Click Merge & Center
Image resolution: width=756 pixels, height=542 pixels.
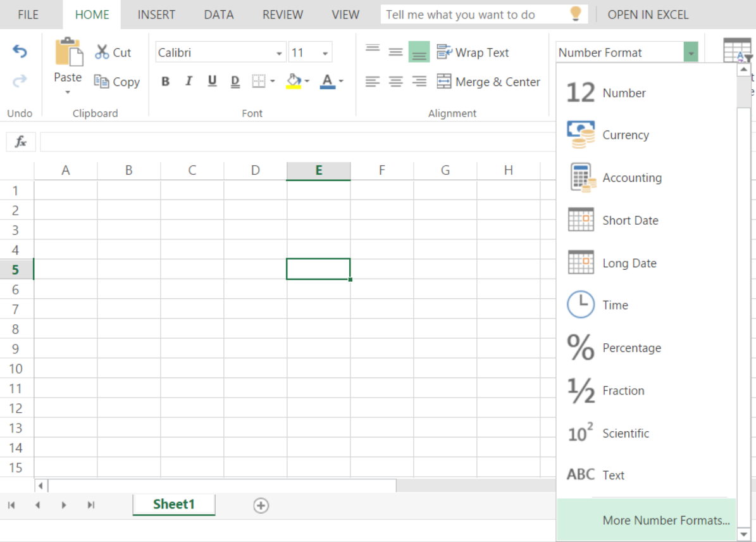[x=488, y=82]
